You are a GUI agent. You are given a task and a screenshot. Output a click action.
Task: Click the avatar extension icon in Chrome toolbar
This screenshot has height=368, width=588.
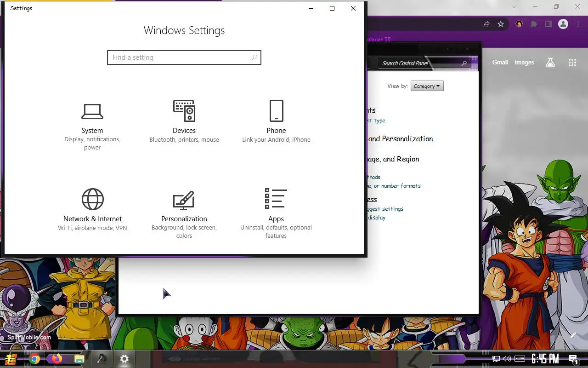click(x=519, y=24)
